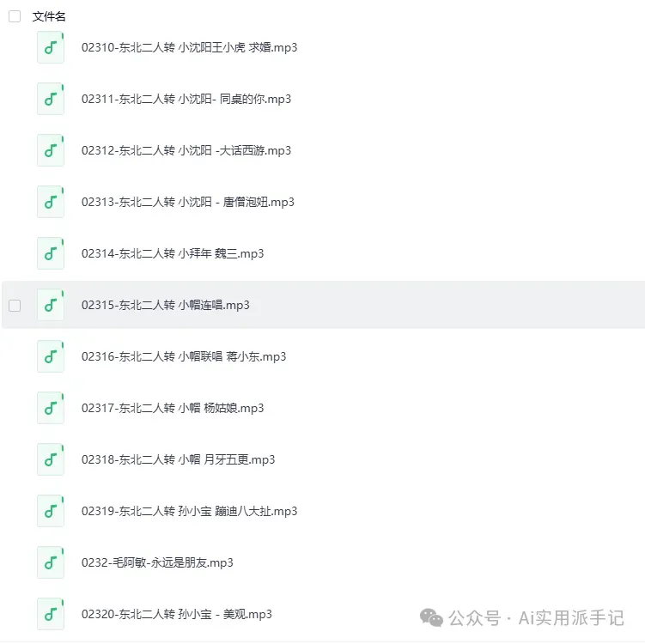Click the 文件名 column header
Image resolution: width=645 pixels, height=644 pixels.
pyautogui.click(x=49, y=16)
